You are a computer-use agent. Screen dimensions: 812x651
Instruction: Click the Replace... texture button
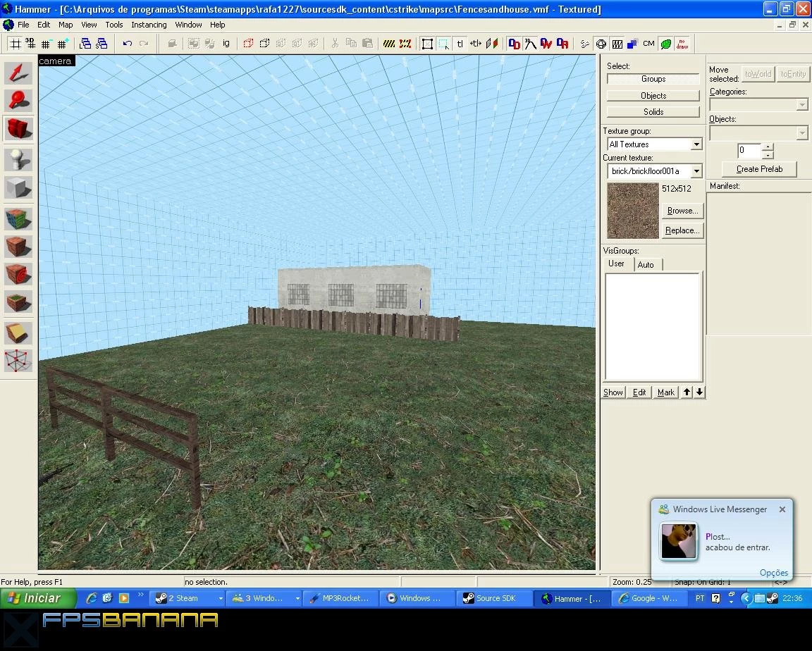[682, 230]
